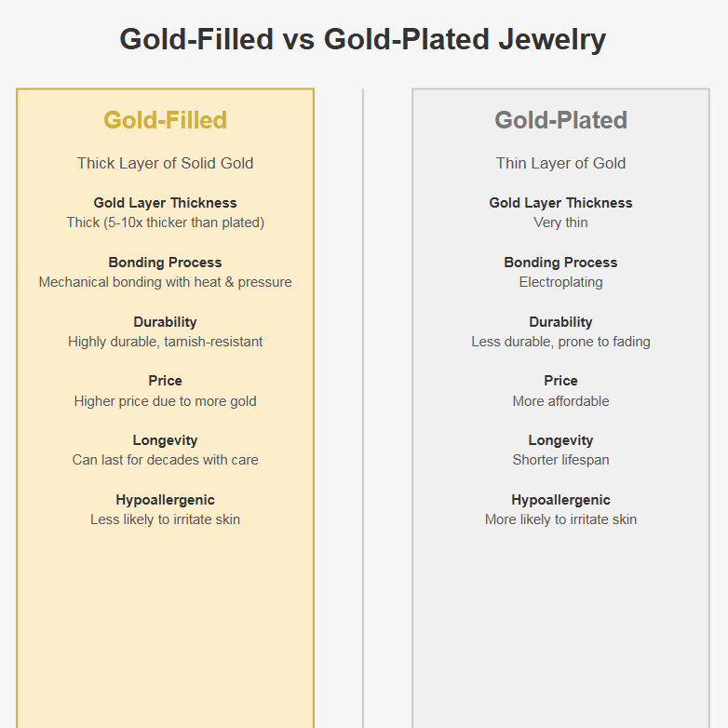728x728 pixels.
Task: Click Mechanical bonding with heat & pressure text
Action: (165, 282)
